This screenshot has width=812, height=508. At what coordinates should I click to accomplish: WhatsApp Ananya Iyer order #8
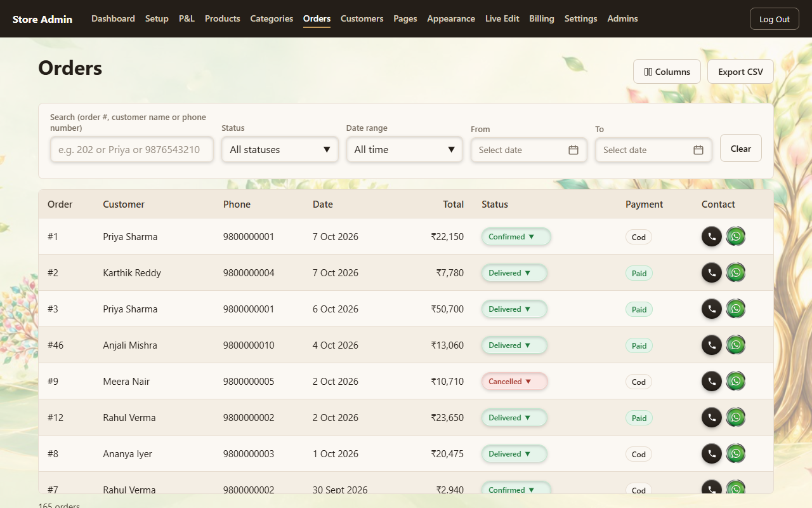pyautogui.click(x=736, y=453)
